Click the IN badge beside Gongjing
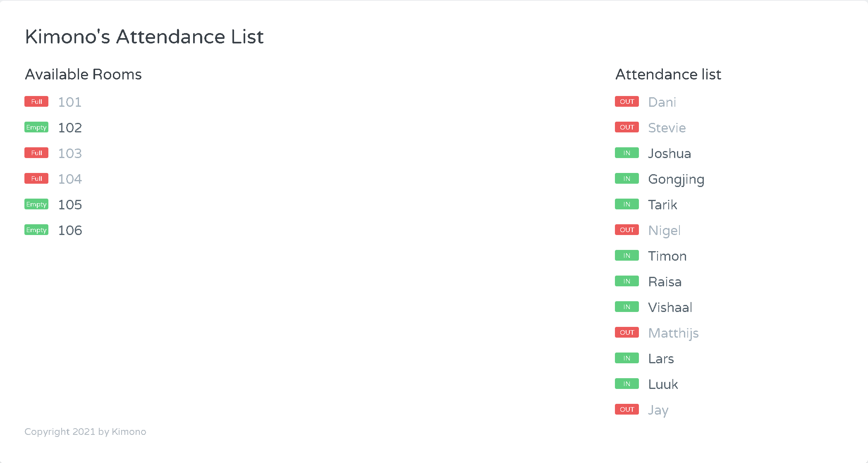 626,178
